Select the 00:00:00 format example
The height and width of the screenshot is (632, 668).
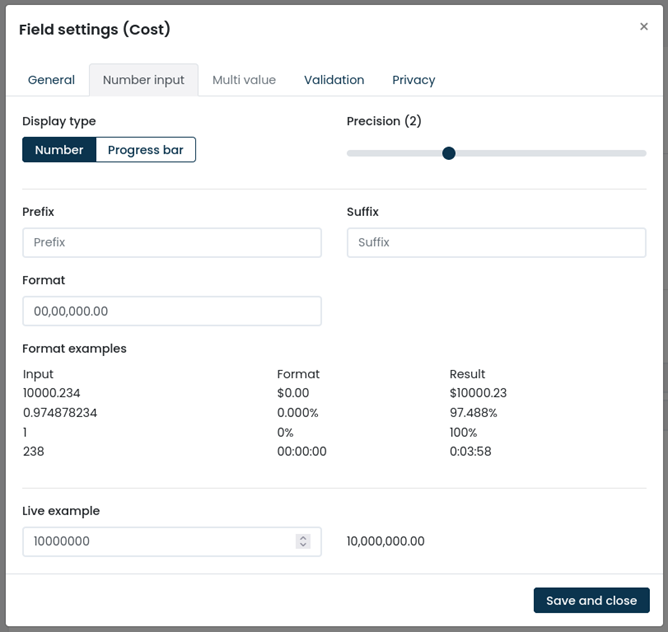coord(302,451)
